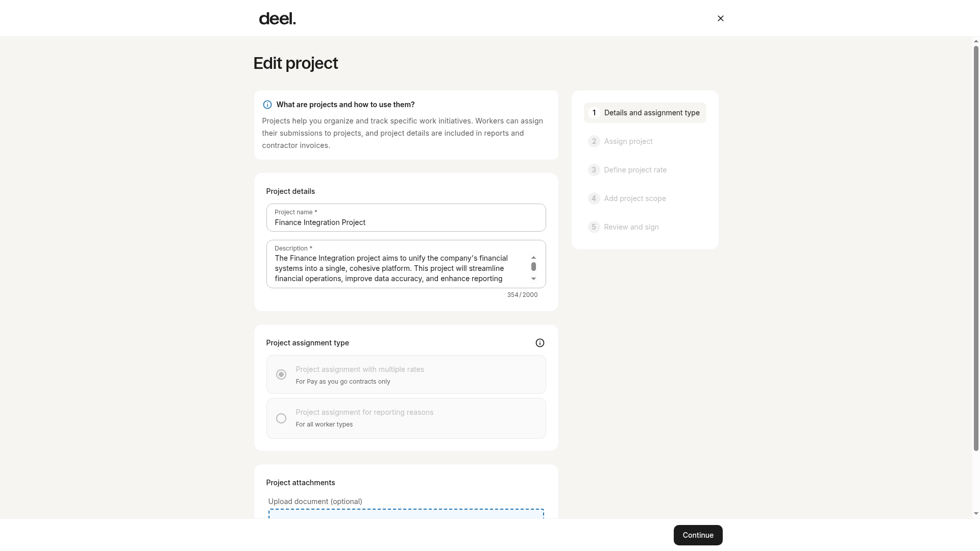980x551 pixels.
Task: Close the Edit project dialog
Action: pyautogui.click(x=720, y=18)
